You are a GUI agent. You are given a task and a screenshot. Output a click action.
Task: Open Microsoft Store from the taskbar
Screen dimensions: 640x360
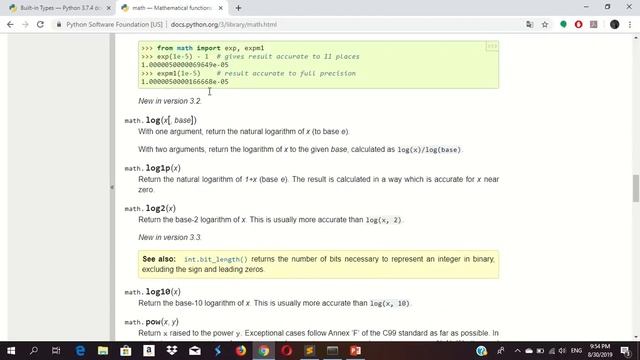pyautogui.click(x=126, y=351)
